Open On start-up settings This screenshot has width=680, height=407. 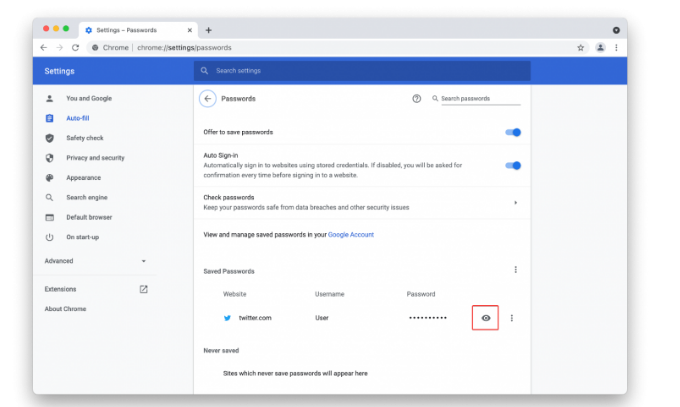[82, 237]
